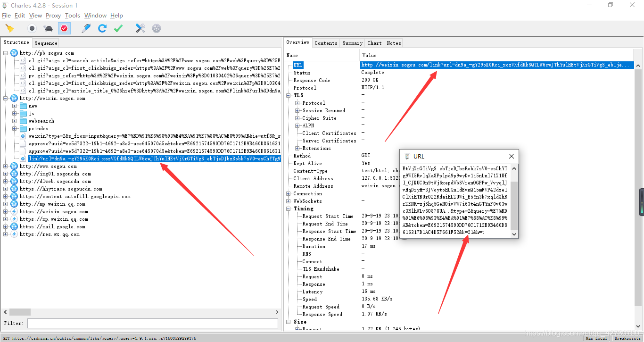Expand the https://content-autofill.googleapis.com host node
This screenshot has height=342, width=644.
click(x=6, y=196)
